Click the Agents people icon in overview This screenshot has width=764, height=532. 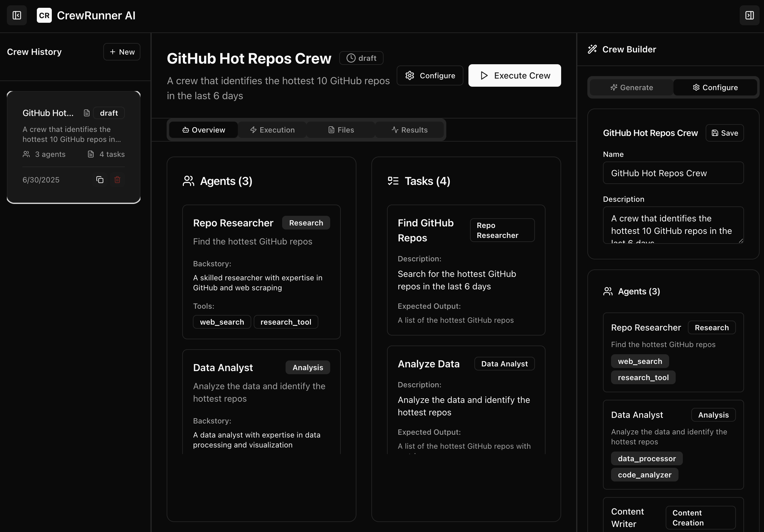coord(188,181)
